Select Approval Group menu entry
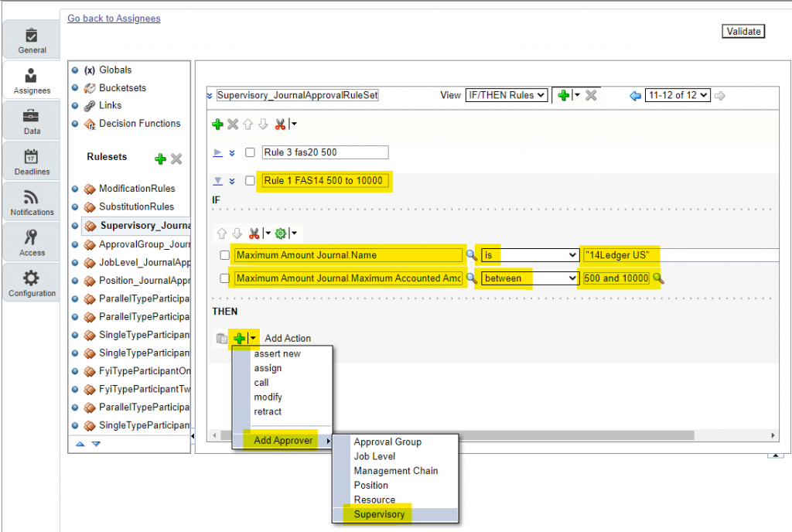The image size is (792, 532). click(387, 442)
